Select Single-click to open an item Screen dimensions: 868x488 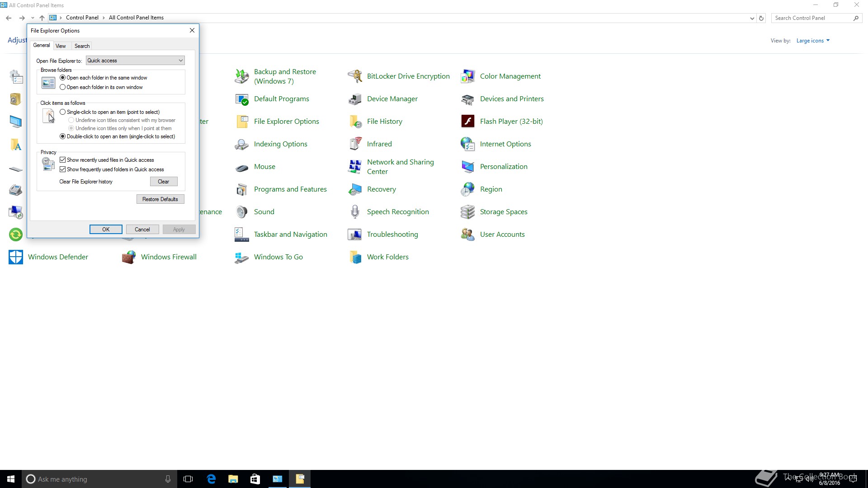pos(63,112)
